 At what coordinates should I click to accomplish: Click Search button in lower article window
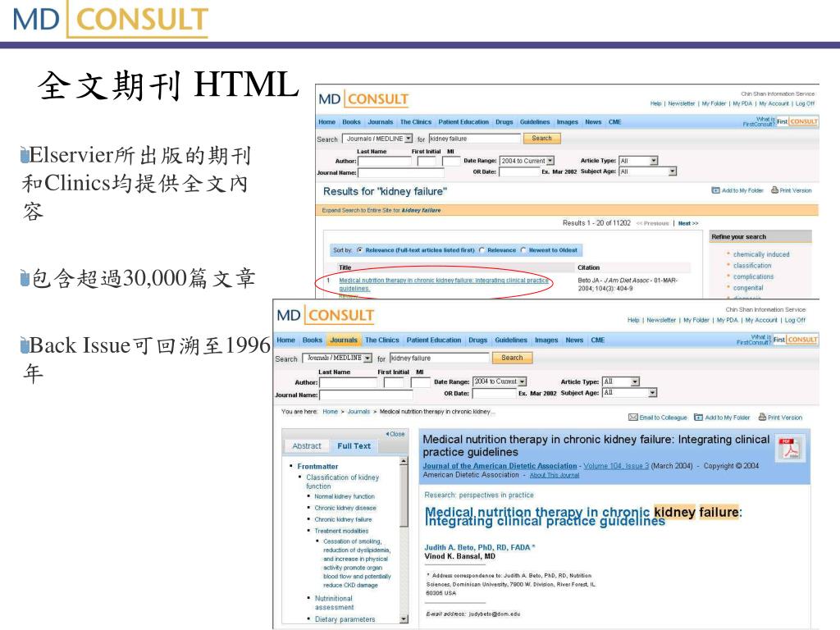pyautogui.click(x=512, y=358)
